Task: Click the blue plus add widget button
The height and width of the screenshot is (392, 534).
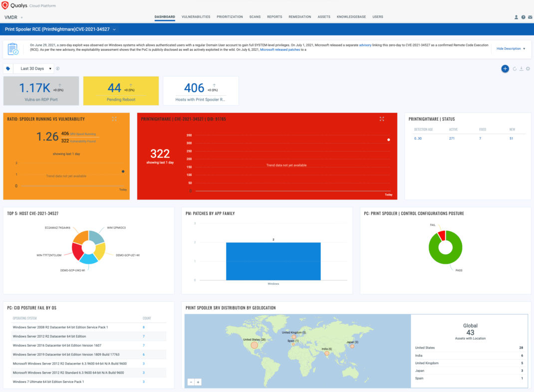Action: [505, 69]
